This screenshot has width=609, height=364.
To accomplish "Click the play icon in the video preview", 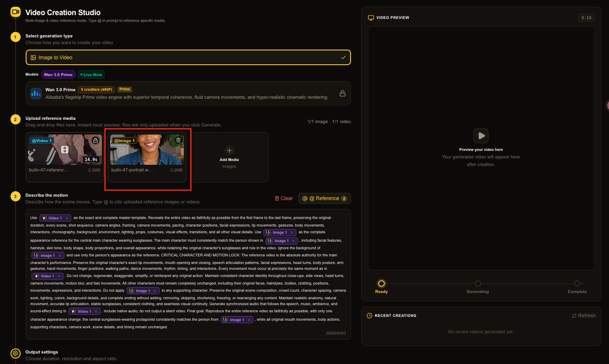I will pos(481,136).
